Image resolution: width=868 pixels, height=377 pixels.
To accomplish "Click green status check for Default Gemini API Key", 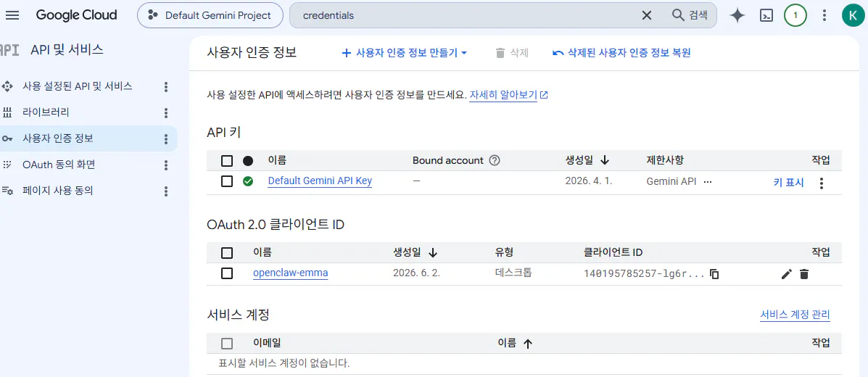I will 248,181.
